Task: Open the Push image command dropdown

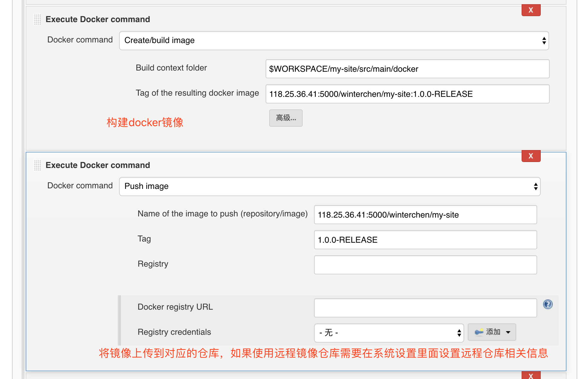Action: click(330, 187)
